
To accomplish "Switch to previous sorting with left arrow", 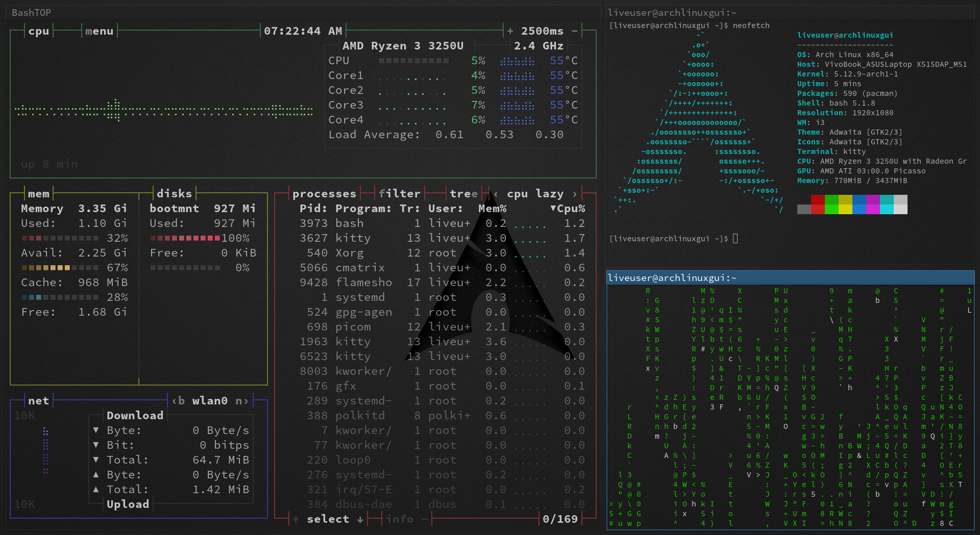I will 496,193.
